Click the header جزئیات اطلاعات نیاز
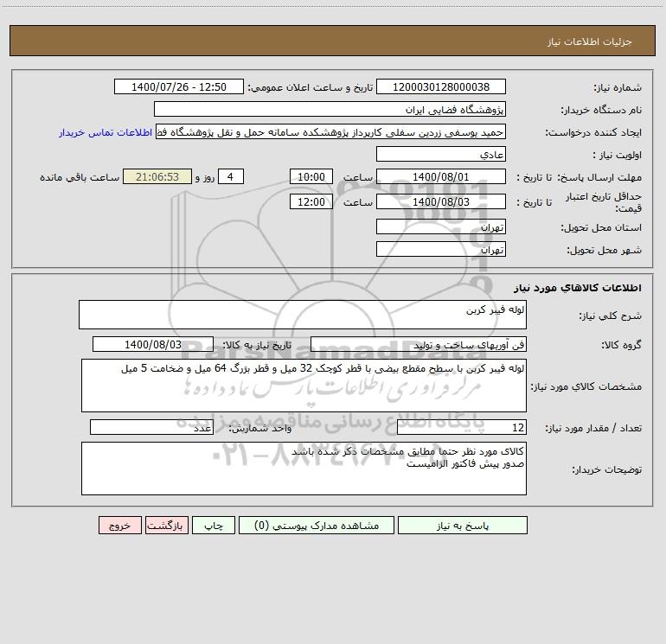The height and width of the screenshot is (644, 666). tap(590, 41)
